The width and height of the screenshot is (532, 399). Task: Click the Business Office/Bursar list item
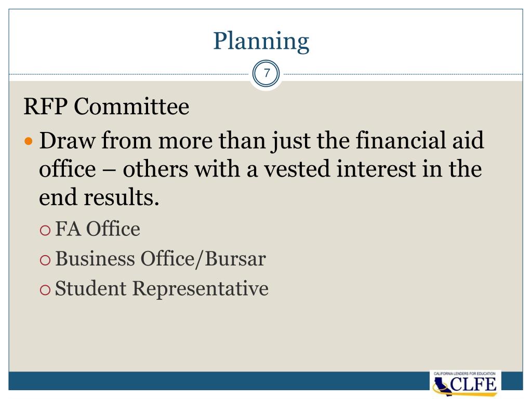[160, 259]
